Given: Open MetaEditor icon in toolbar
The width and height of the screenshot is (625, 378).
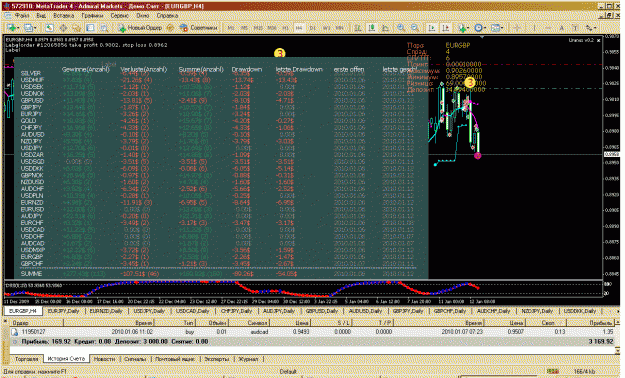Looking at the screenshot, I should pyautogui.click(x=170, y=28).
